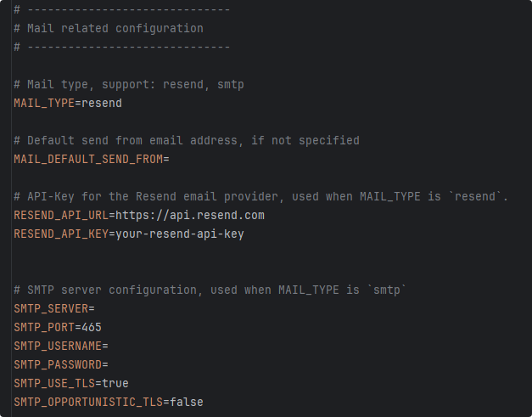Screen dimensions: 532x417
Task: Click the SMTP_OPPORTUNISTIC_TLS false value
Action: (187, 402)
